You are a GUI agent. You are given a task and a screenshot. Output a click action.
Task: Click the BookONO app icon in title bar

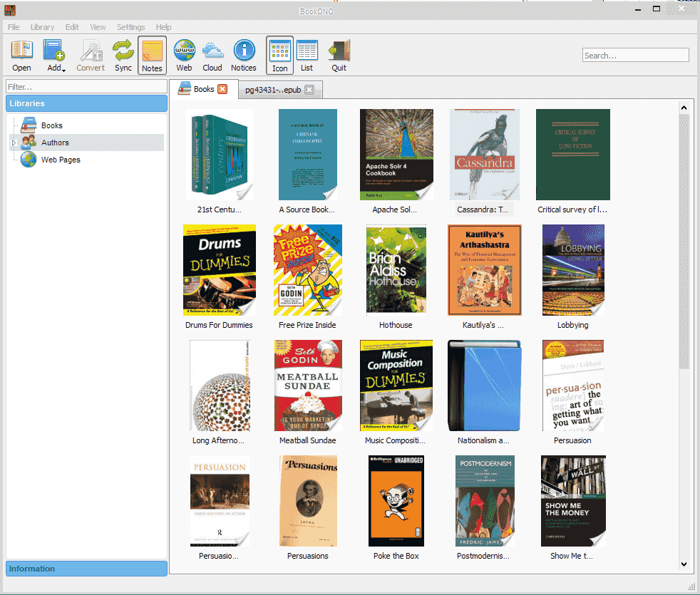click(x=10, y=10)
